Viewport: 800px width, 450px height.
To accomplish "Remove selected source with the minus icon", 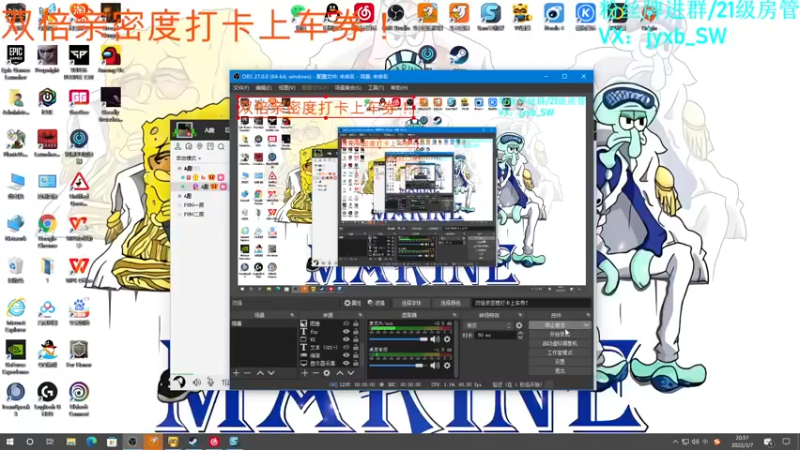I will 315,373.
